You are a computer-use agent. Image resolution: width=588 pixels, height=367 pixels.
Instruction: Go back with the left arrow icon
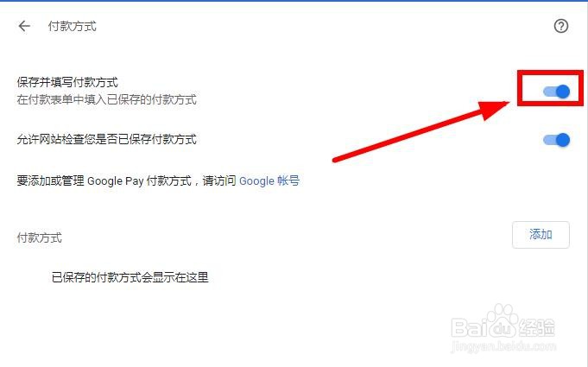24,26
